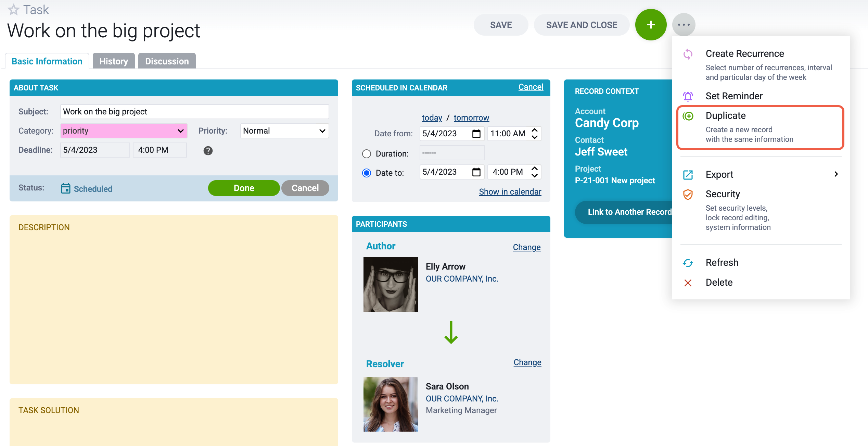Screen dimensions: 868x446
Task: Click Sara Olson's profile photo
Action: click(391, 404)
